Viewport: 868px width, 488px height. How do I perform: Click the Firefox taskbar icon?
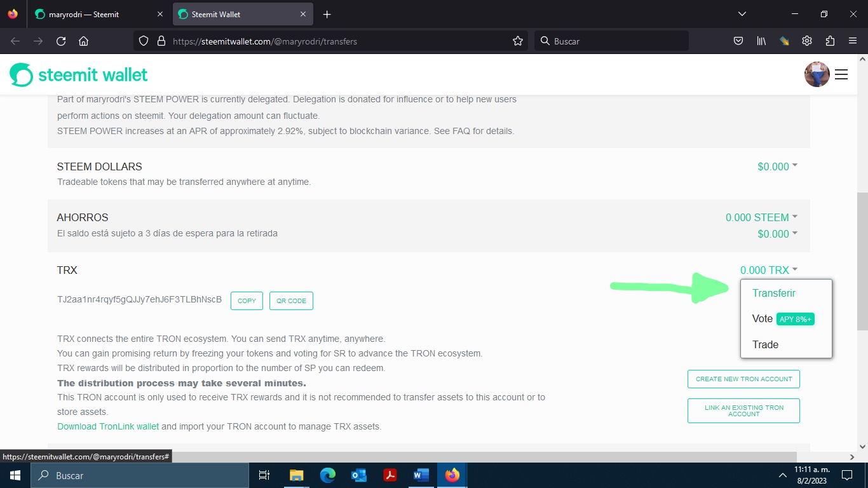tap(452, 475)
